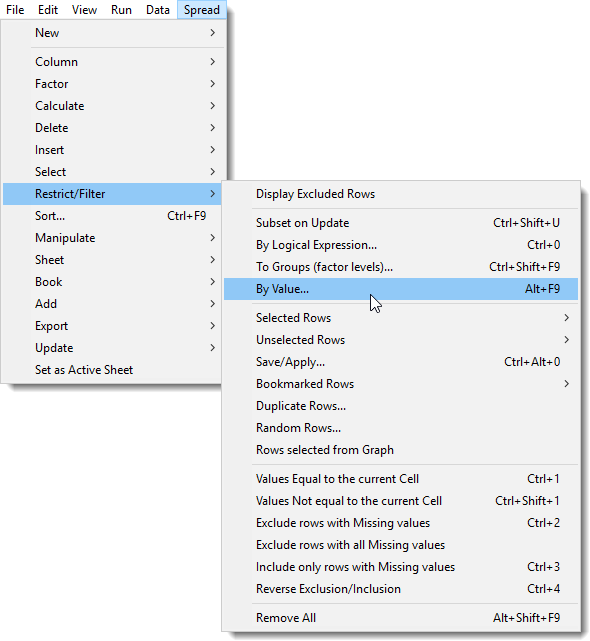Image resolution: width=590 pixels, height=641 pixels.
Task: Select By Logical Expression... entry
Action: point(401,245)
